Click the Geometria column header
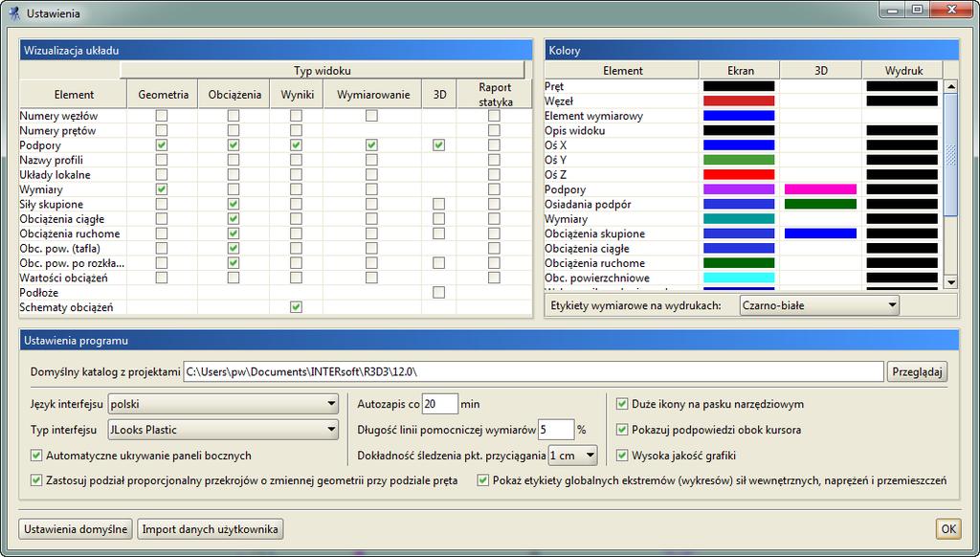This screenshot has height=557, width=980. tap(163, 95)
